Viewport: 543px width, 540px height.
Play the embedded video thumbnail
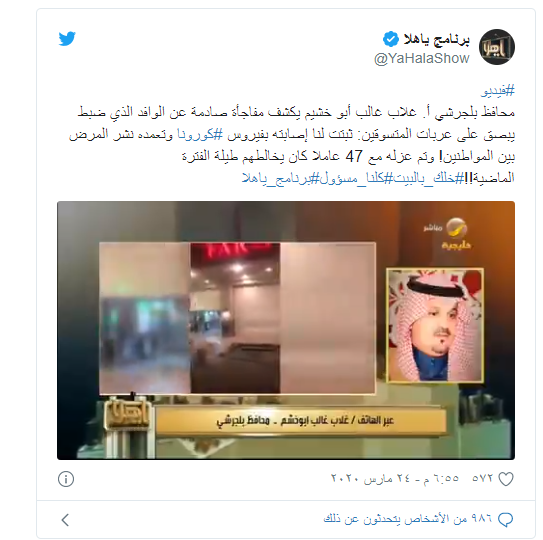(286, 330)
